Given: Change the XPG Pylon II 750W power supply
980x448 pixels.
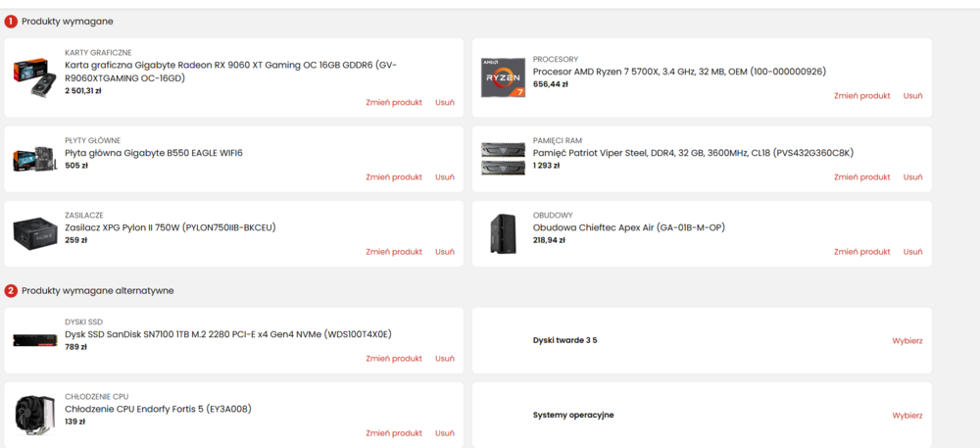Looking at the screenshot, I should click(394, 252).
